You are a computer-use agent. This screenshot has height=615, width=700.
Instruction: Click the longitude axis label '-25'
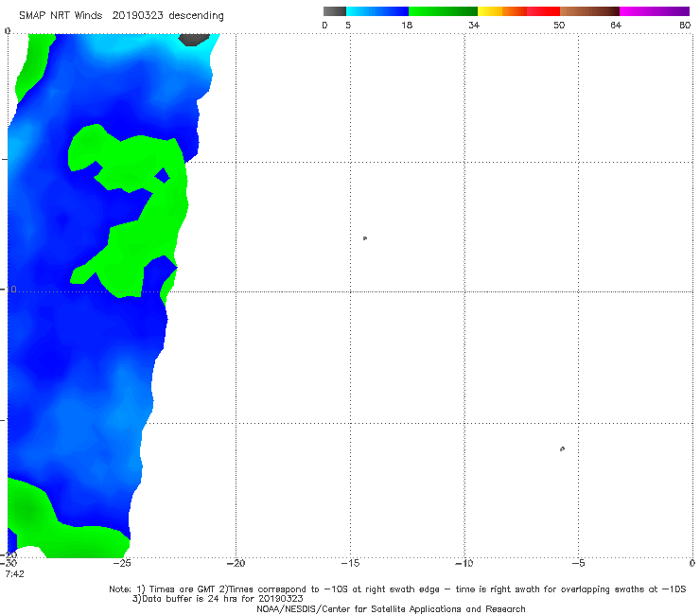pyautogui.click(x=122, y=563)
